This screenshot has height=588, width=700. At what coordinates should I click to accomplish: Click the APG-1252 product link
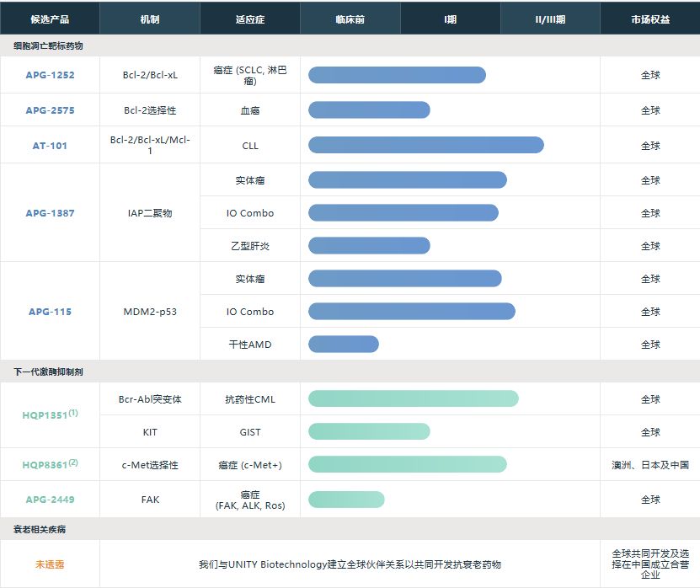click(50, 75)
